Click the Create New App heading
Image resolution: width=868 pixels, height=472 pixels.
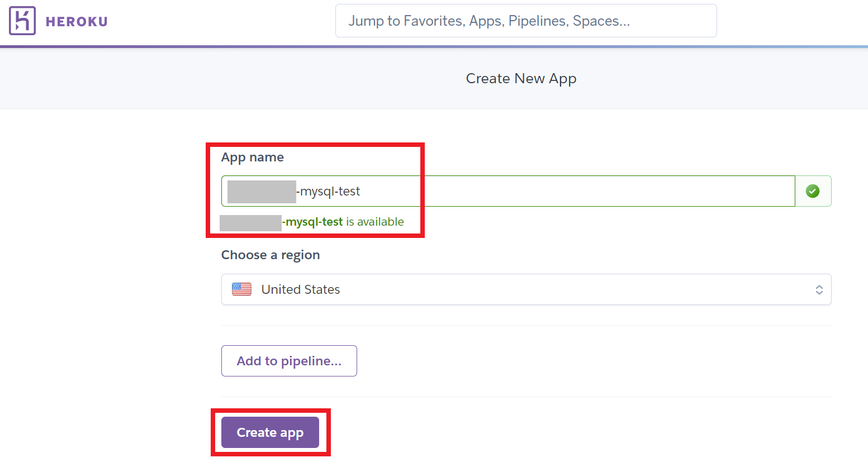pos(521,79)
